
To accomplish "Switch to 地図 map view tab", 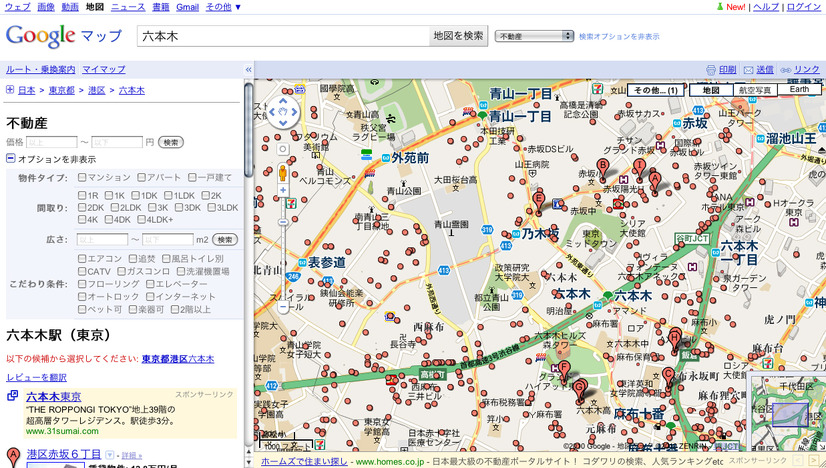I will pos(711,90).
